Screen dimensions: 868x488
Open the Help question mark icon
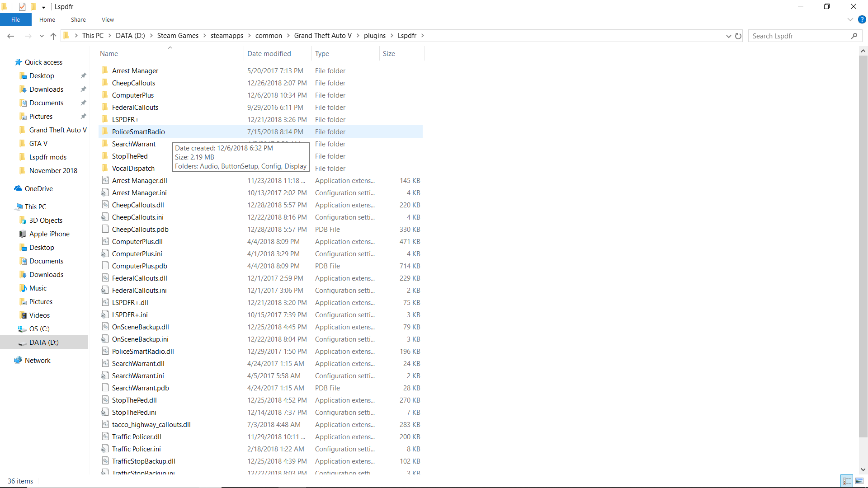tap(862, 19)
